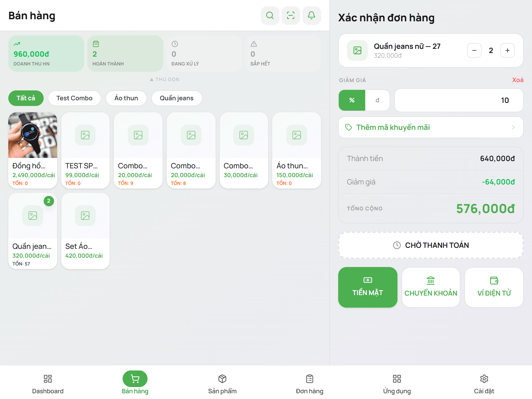This screenshot has height=399, width=532.
Task: Filter by Áo thun category tab
Action: coord(126,98)
